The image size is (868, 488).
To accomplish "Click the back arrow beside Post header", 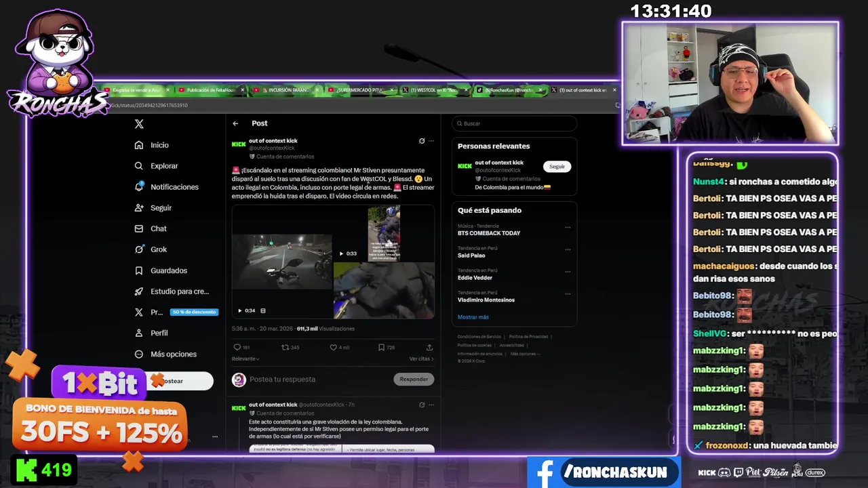I will (235, 123).
